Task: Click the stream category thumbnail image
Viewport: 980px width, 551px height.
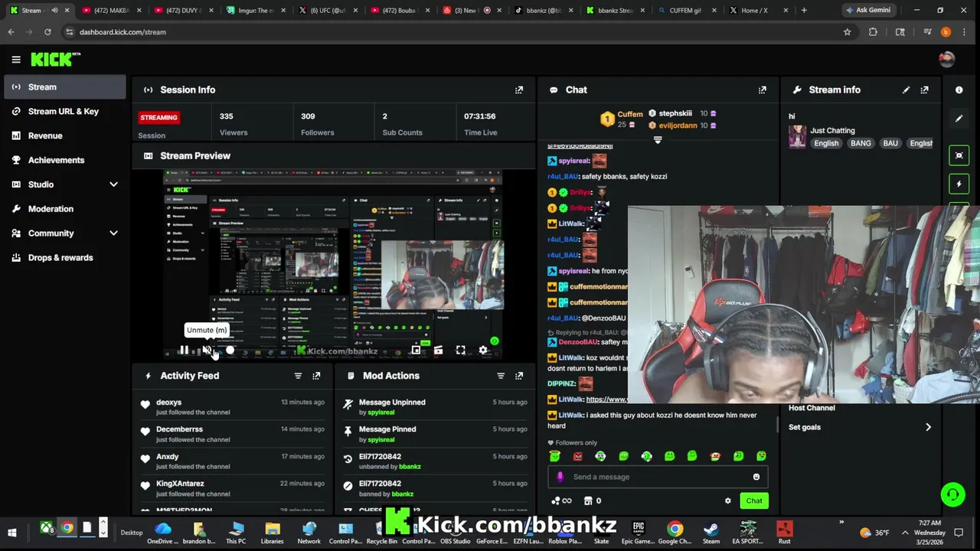Action: pos(797,136)
